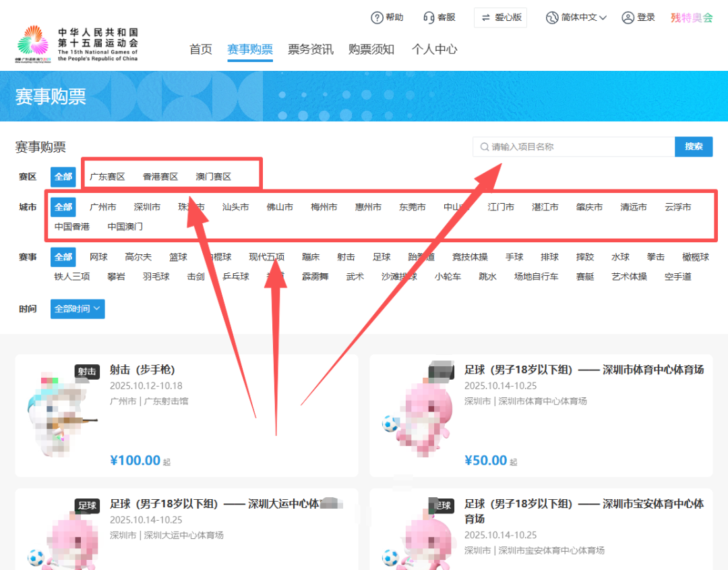This screenshot has height=570, width=728.
Task: Select the 广东赛区 region filter
Action: (108, 177)
